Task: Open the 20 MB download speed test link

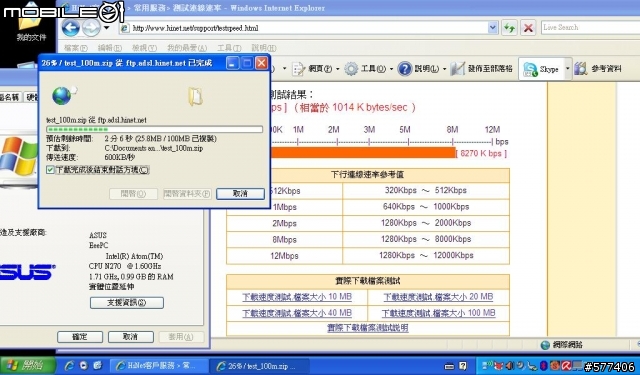Action: 438,297
